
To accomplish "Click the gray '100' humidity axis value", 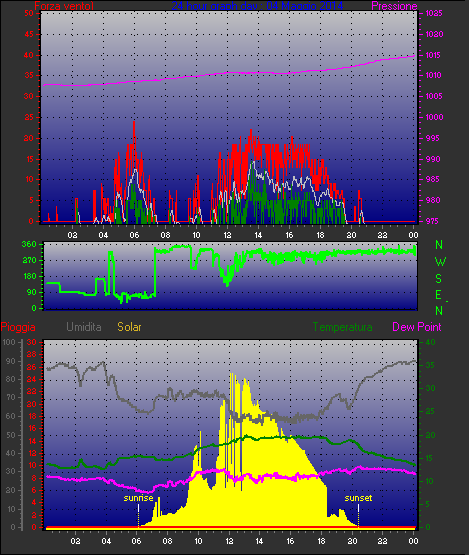I will pyautogui.click(x=9, y=342).
